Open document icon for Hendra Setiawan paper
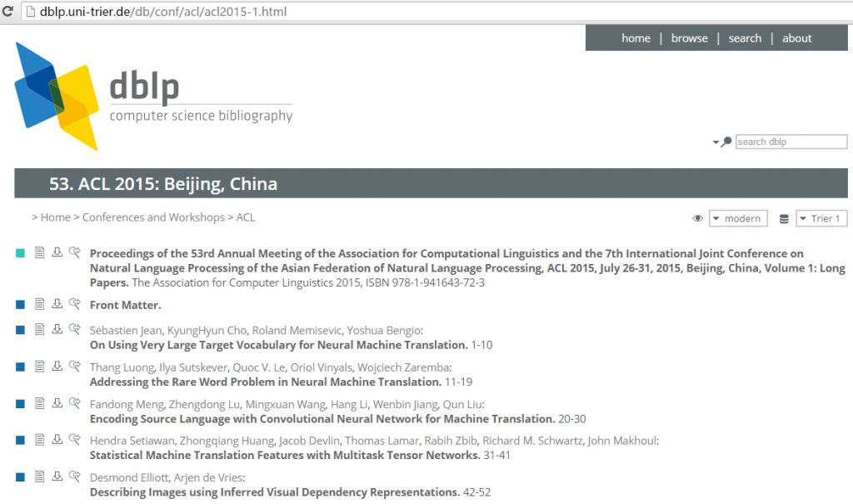This screenshot has height=504, width=853. 39,439
